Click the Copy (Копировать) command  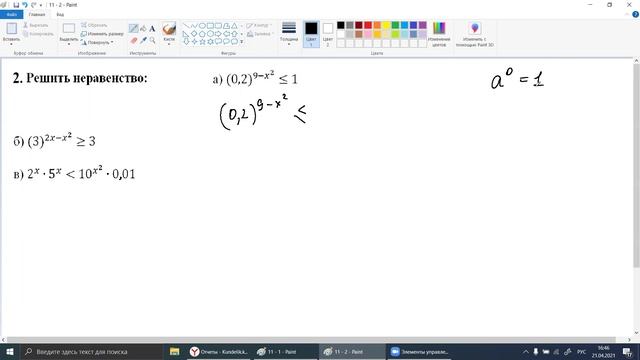tap(38, 34)
